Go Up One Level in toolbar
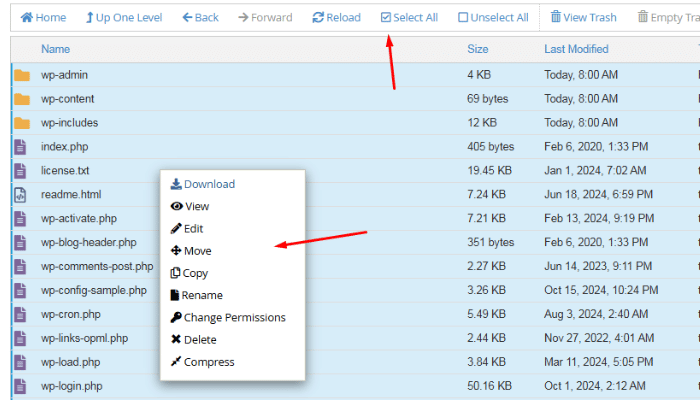700x400 pixels. pos(124,17)
